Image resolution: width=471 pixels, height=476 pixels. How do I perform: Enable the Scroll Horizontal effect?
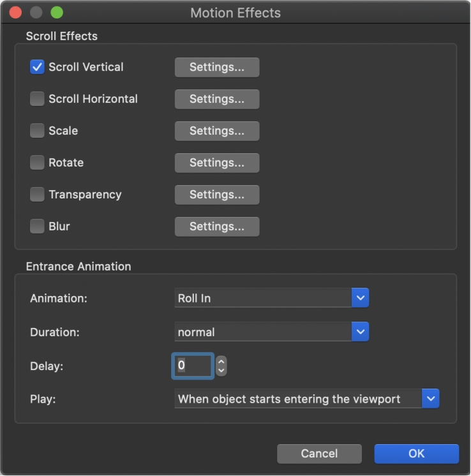coord(37,99)
